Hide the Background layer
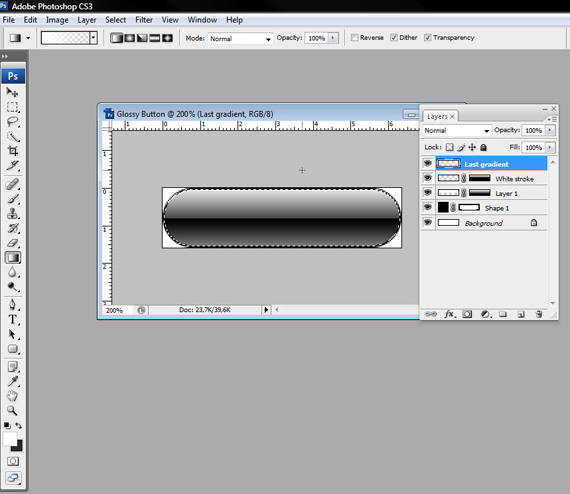Viewport: 570px width, 494px height. [428, 222]
